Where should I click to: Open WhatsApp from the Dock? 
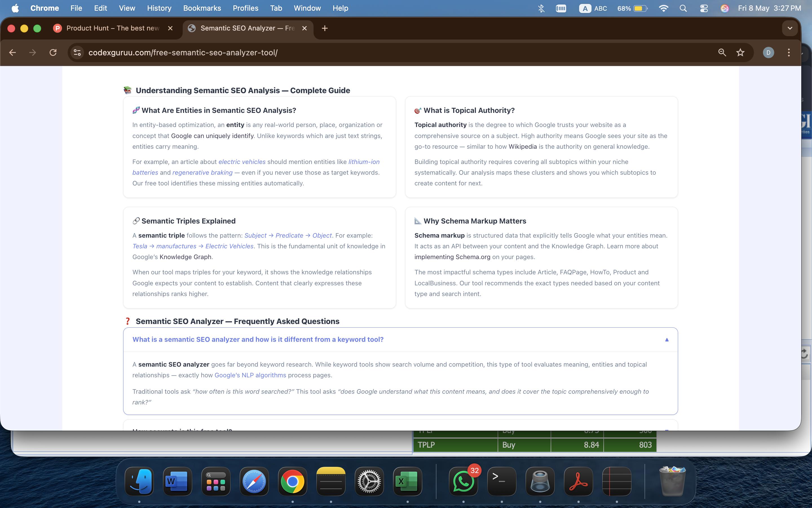pos(464,481)
